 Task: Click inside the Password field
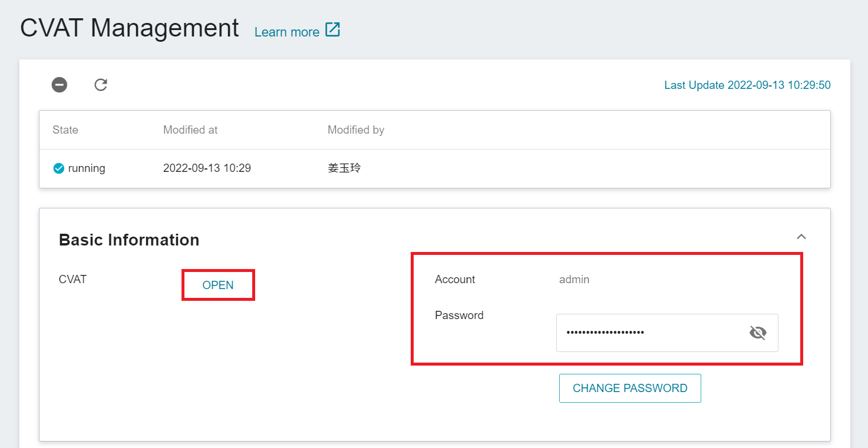pyautogui.click(x=667, y=333)
